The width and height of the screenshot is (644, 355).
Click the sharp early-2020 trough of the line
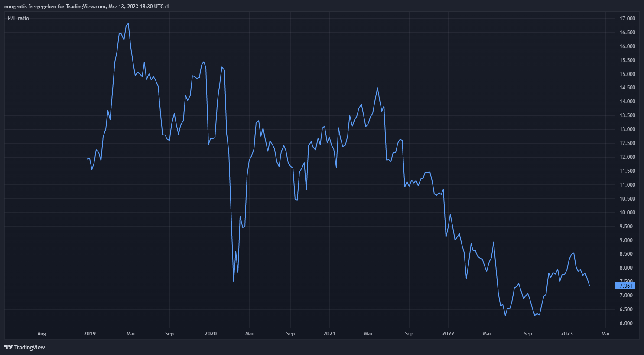(234, 281)
